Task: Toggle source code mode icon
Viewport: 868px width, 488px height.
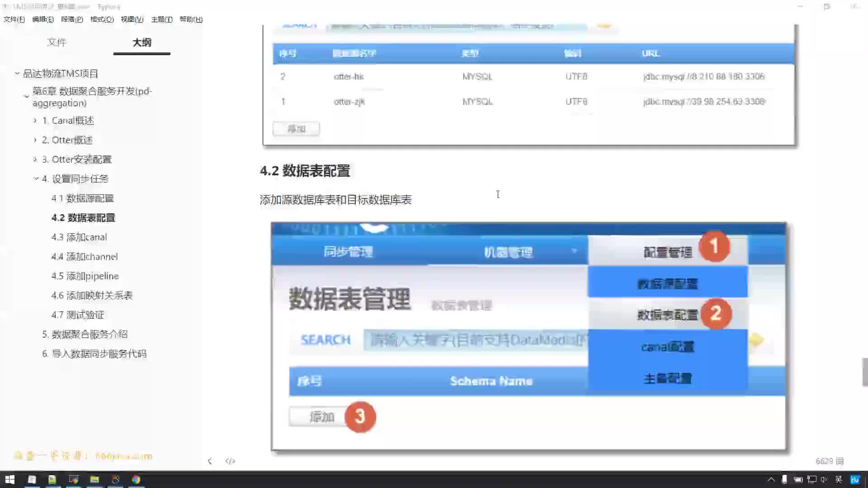Action: click(230, 461)
